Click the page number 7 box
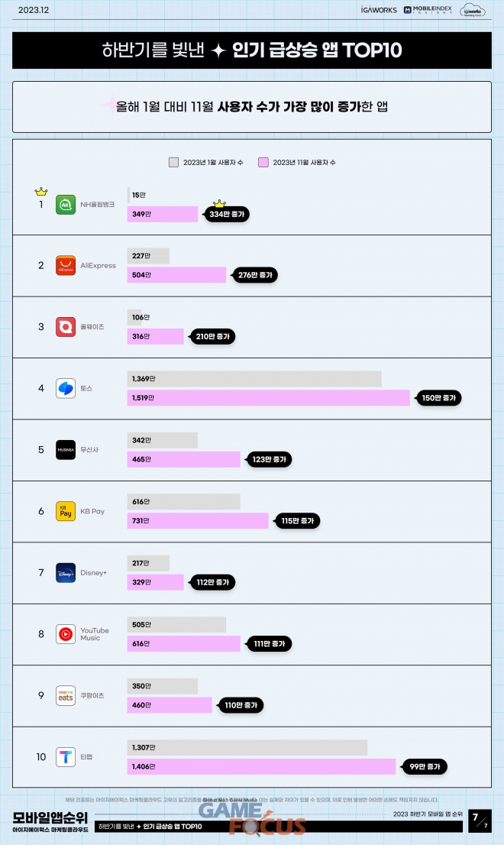Image resolution: width=504 pixels, height=845 pixels. point(480,821)
